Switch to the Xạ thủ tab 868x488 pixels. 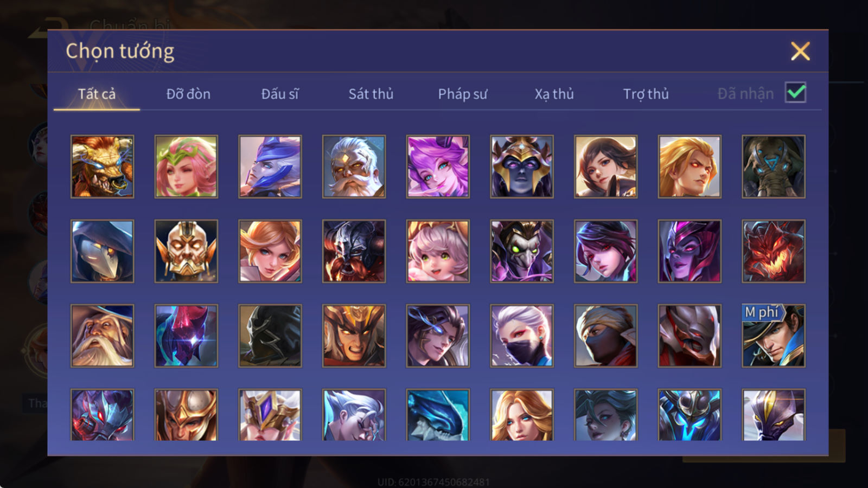point(554,94)
